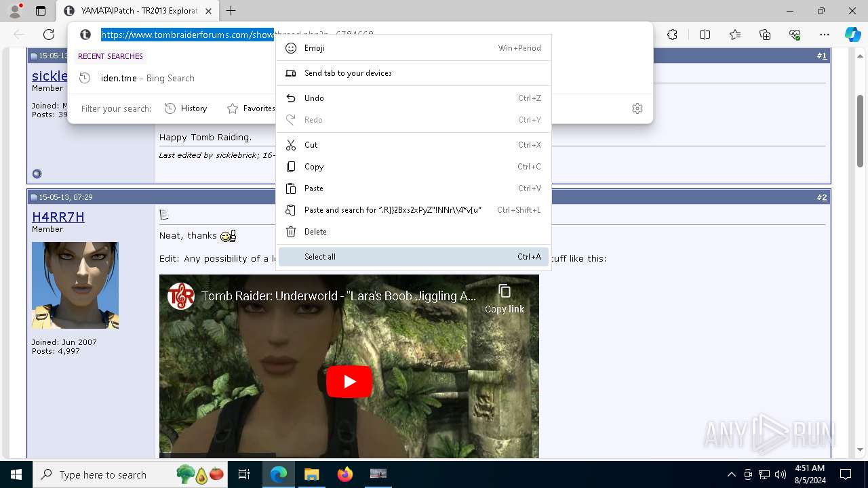The image size is (868, 488).
Task: Filter suggestions by History
Action: click(186, 108)
